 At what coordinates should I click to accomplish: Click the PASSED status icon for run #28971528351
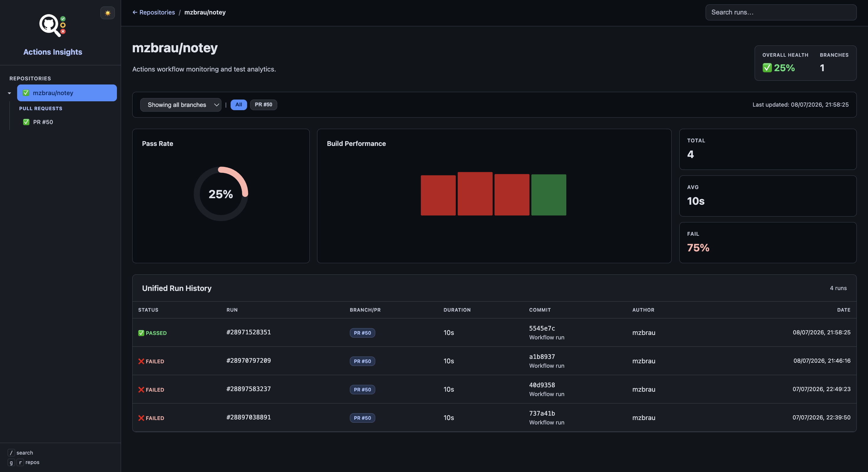click(141, 333)
